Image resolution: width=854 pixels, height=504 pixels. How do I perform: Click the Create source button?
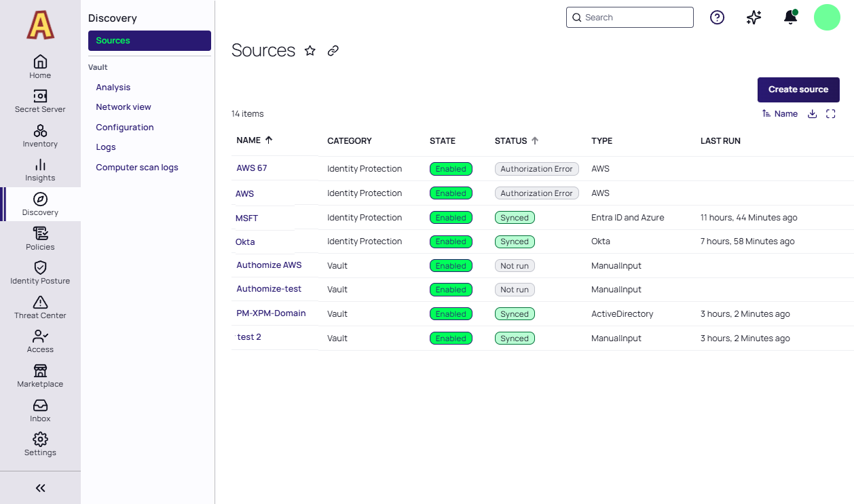(798, 90)
